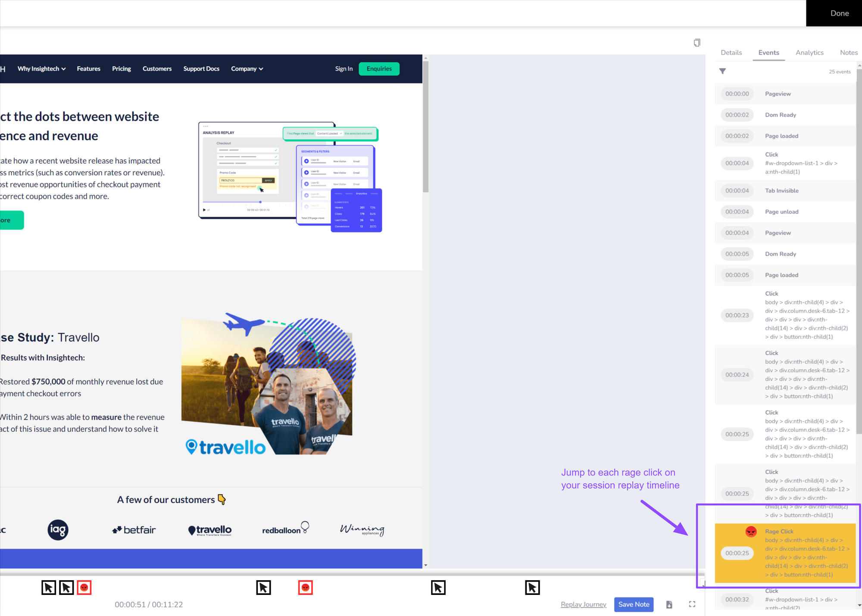Image resolution: width=862 pixels, height=616 pixels.
Task: Click the events filter funnel icon
Action: click(723, 71)
